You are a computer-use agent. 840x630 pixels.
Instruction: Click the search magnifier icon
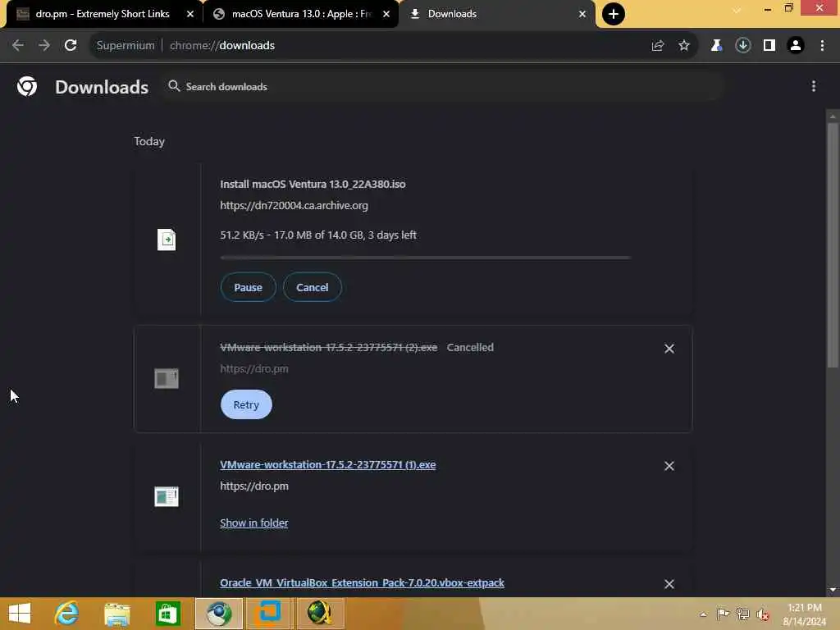coord(174,85)
